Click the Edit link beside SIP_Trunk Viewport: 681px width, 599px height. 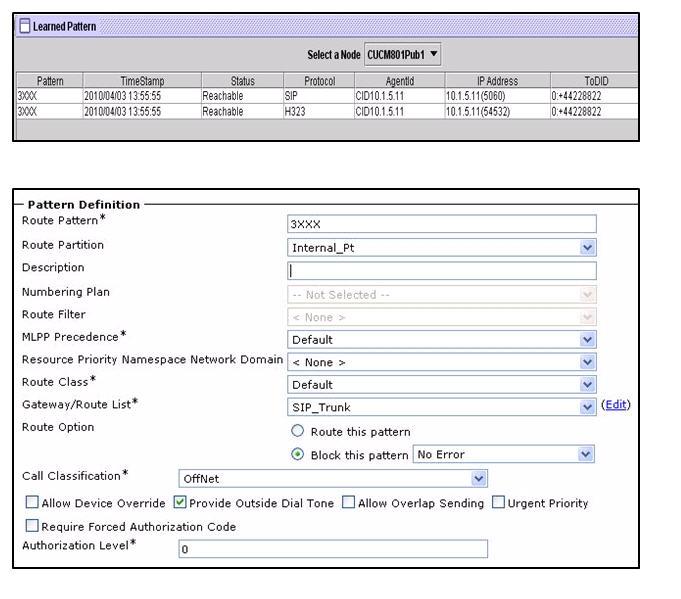coord(616,405)
